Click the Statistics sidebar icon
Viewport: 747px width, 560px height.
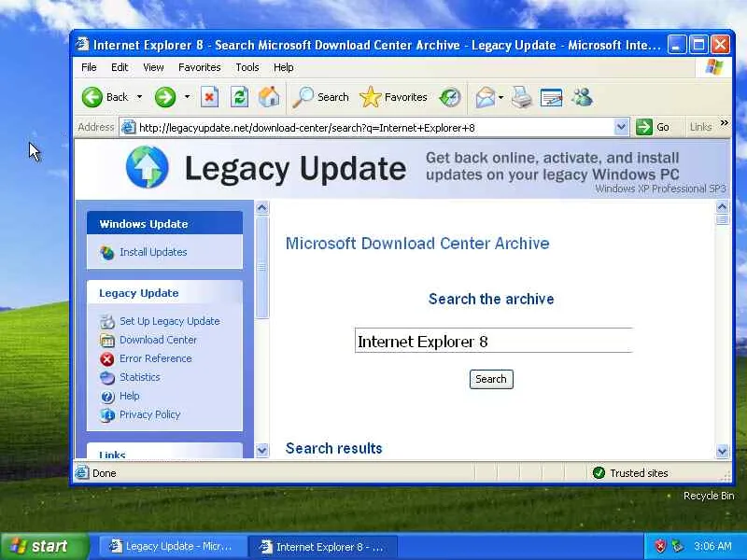(107, 377)
